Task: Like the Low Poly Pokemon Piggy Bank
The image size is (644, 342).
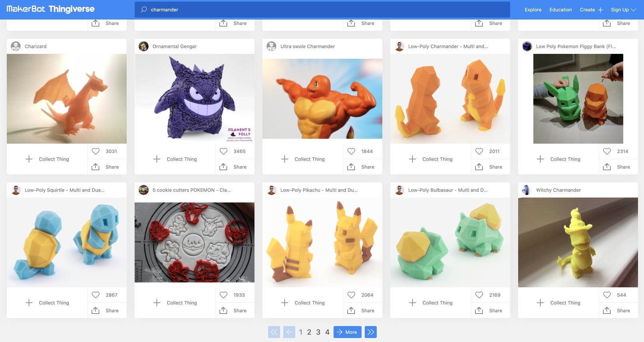Action: (607, 151)
